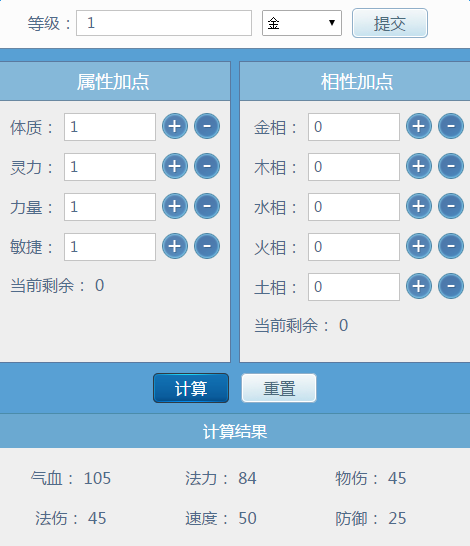Click 当前剩余 under 属性加点 panel

57,286
